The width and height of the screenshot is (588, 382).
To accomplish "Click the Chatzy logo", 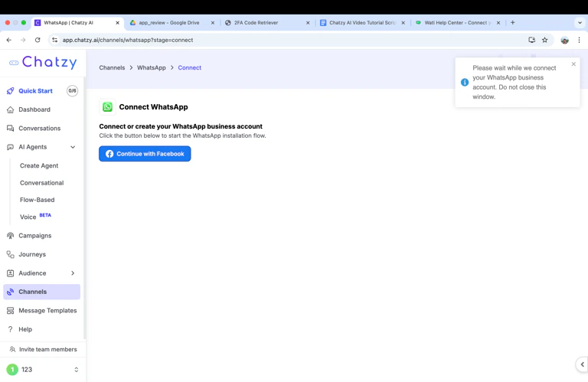I will 43,62.
